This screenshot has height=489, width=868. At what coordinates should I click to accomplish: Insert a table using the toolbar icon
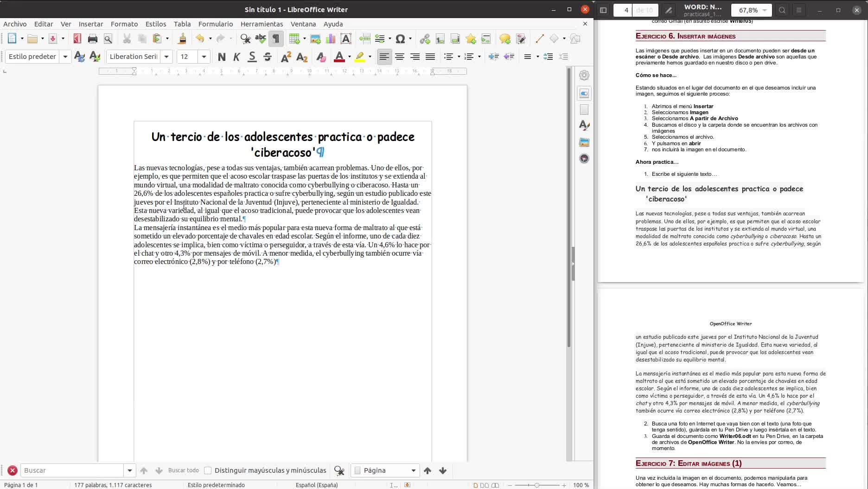point(294,39)
